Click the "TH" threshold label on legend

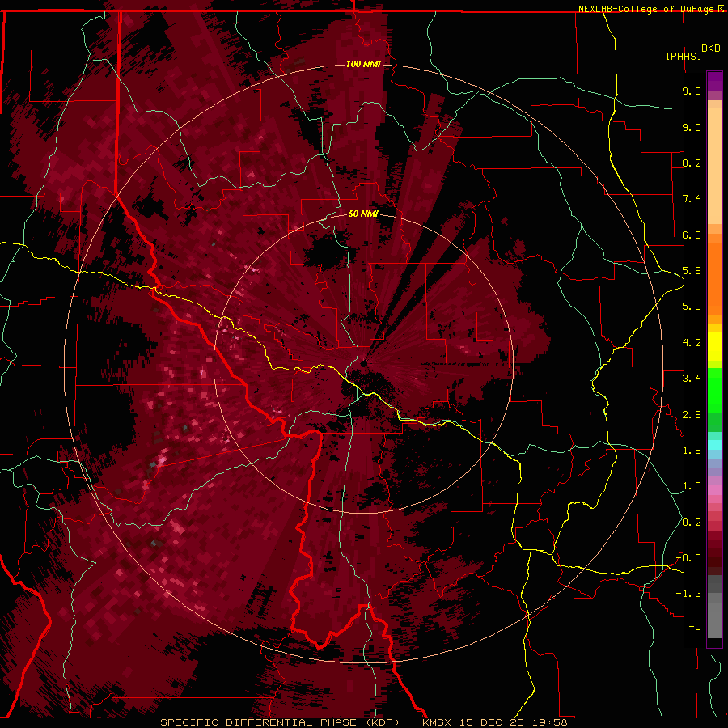[x=695, y=630]
